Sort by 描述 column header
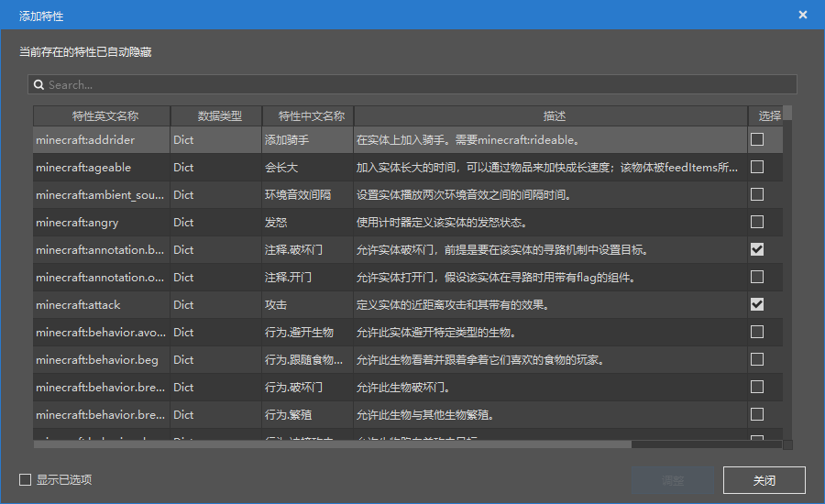 click(x=551, y=115)
